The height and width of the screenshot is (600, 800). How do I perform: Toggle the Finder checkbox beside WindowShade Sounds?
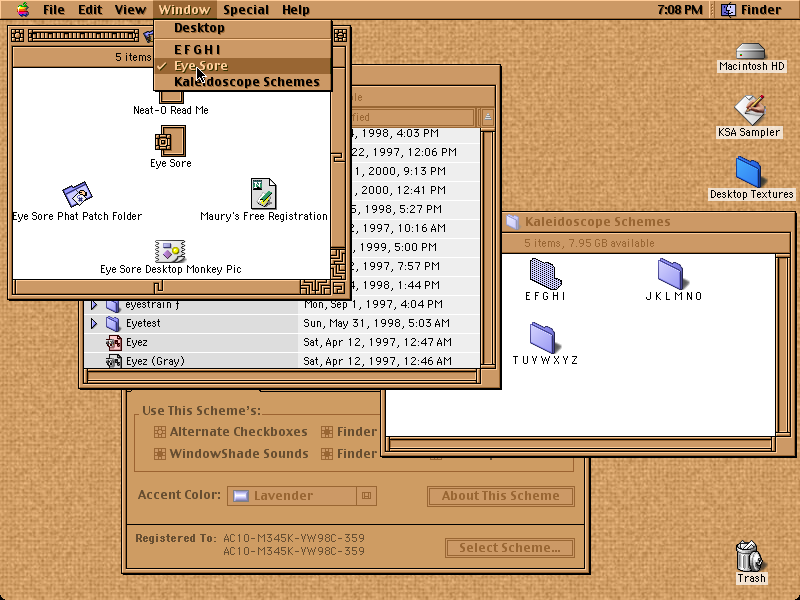[x=327, y=454]
